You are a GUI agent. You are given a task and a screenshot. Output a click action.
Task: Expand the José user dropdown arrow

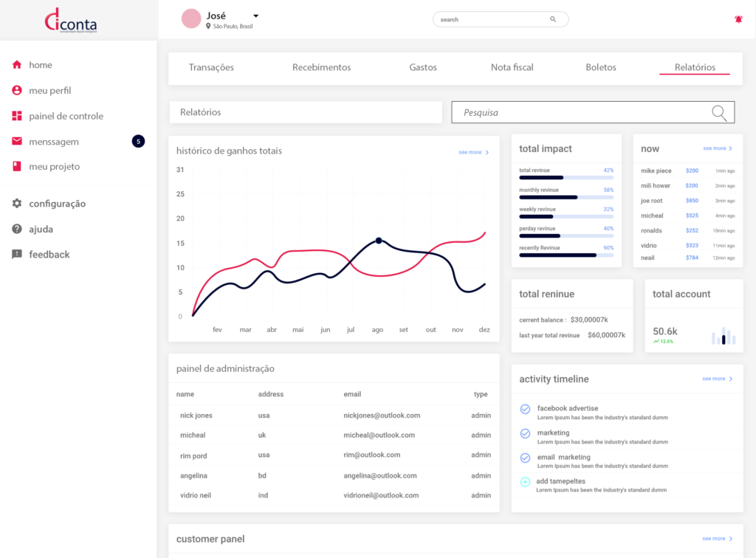255,15
